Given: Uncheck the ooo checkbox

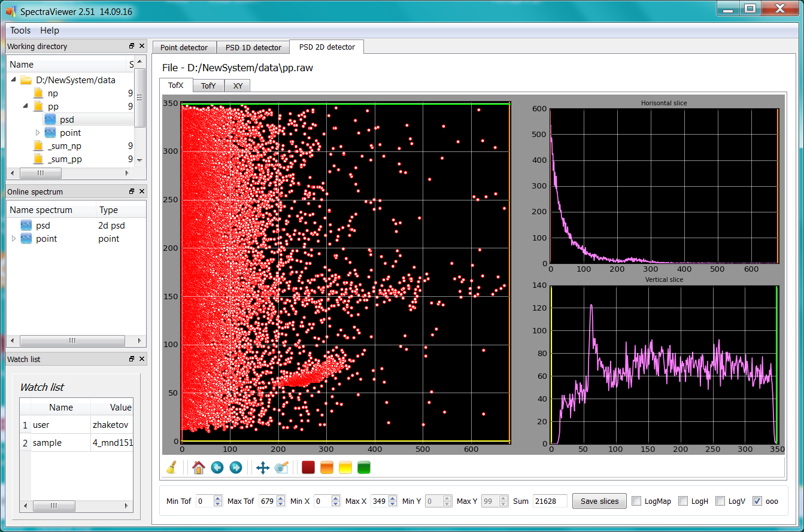Looking at the screenshot, I should pyautogui.click(x=757, y=501).
